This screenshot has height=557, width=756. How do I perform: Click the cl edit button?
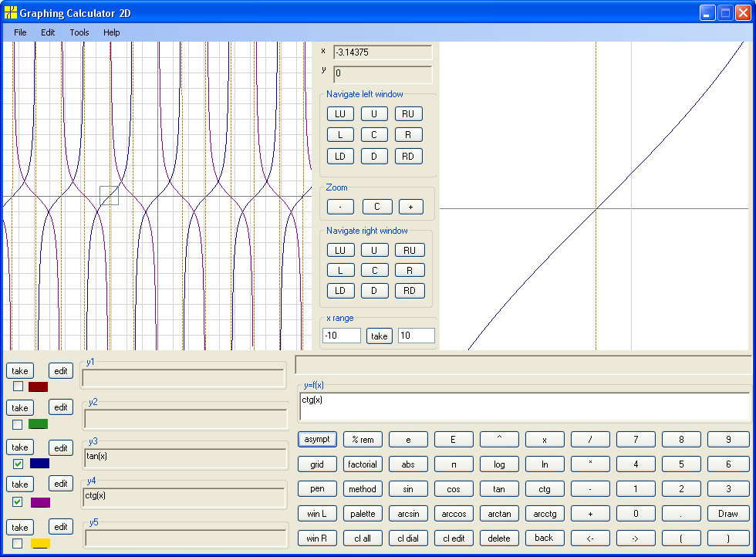tap(454, 538)
